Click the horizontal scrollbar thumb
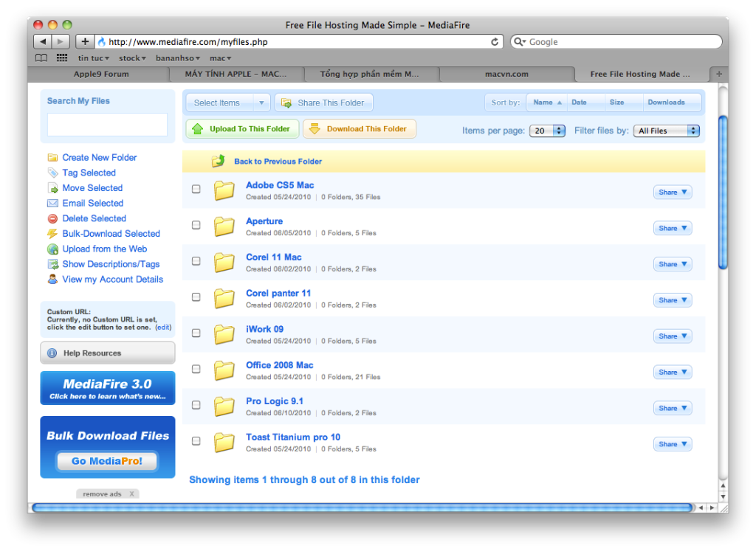 tap(362, 507)
